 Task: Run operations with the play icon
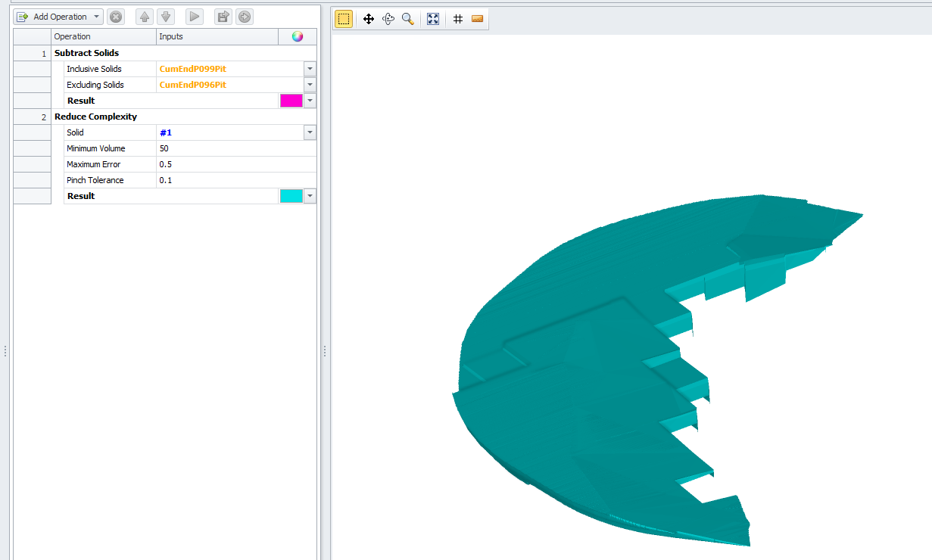pos(195,17)
